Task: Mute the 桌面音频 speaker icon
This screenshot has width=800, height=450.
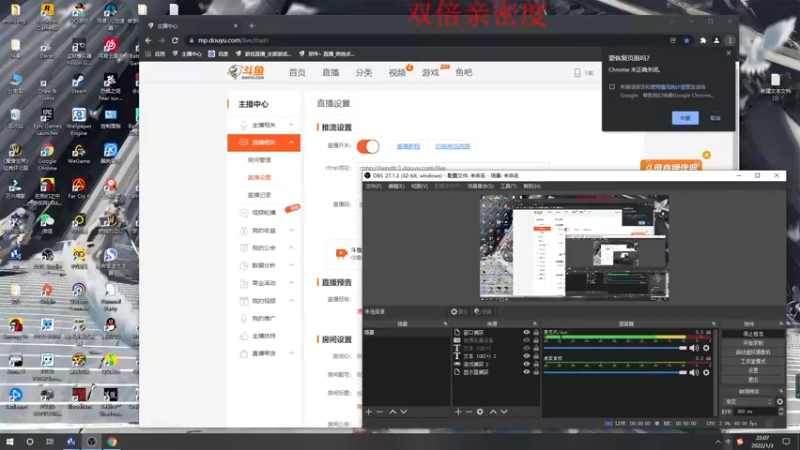Action: 694,372
